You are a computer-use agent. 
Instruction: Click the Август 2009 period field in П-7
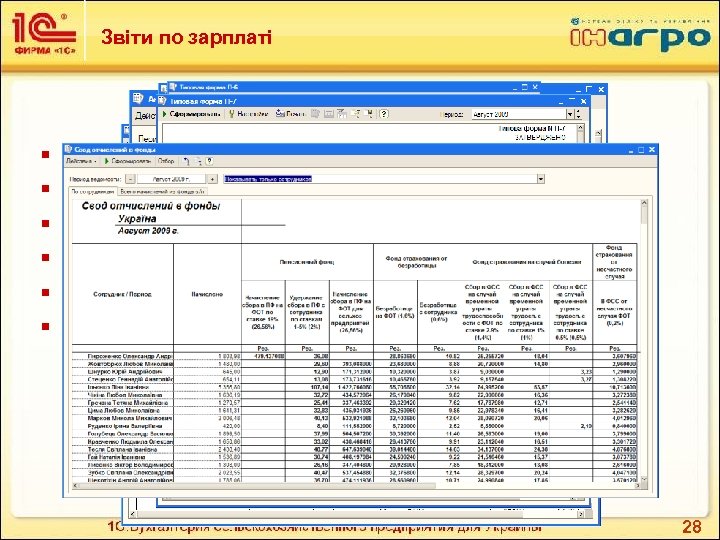click(519, 114)
